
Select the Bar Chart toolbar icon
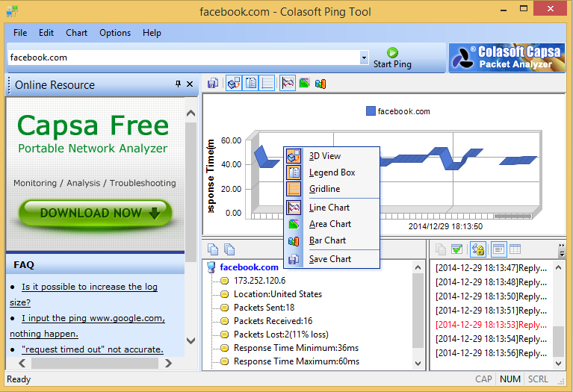coord(320,84)
